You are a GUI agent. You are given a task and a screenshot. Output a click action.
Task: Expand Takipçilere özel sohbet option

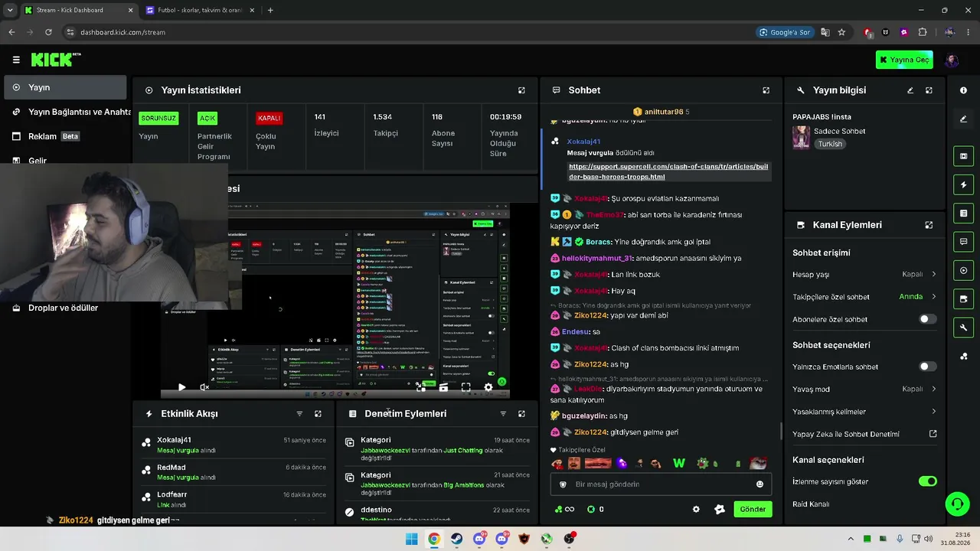coord(864,297)
